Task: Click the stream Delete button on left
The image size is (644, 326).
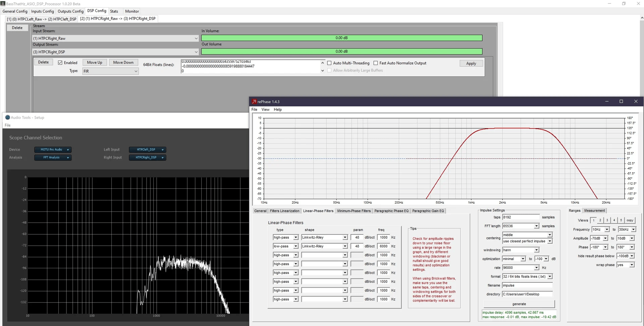Action: 17,28
